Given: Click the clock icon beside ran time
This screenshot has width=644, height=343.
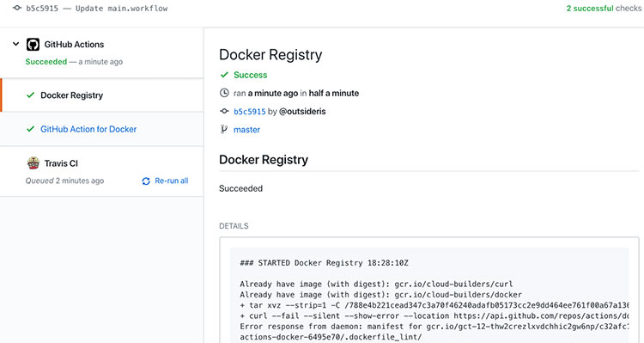Looking at the screenshot, I should click(x=224, y=93).
